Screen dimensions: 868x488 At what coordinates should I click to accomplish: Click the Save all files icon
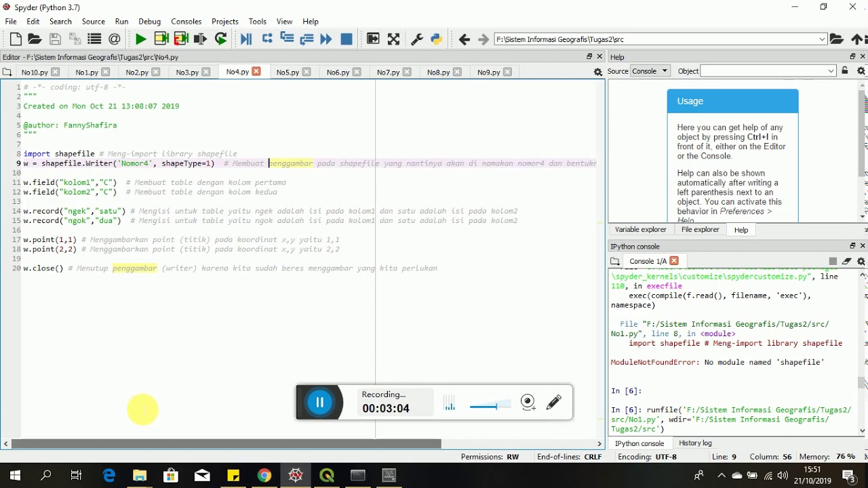(x=75, y=39)
